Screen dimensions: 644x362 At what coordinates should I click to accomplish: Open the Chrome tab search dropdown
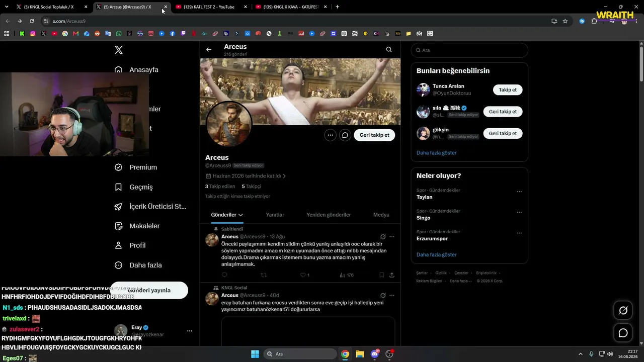[7, 7]
